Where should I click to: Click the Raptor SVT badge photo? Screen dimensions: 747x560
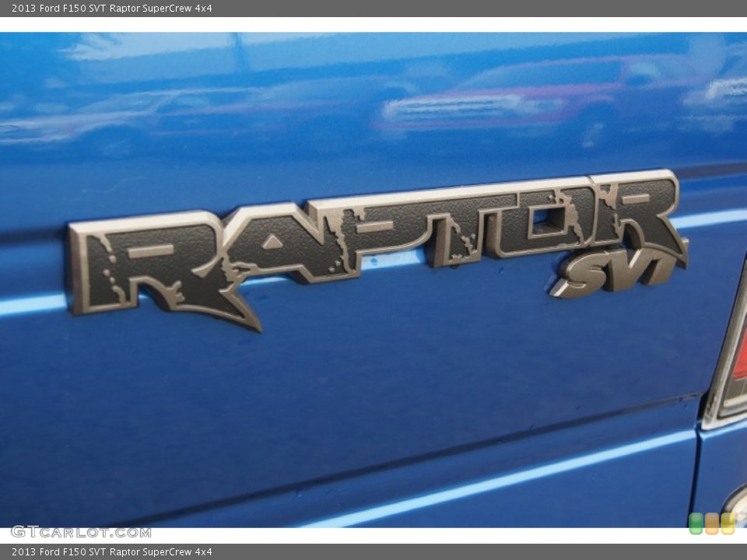click(x=373, y=280)
